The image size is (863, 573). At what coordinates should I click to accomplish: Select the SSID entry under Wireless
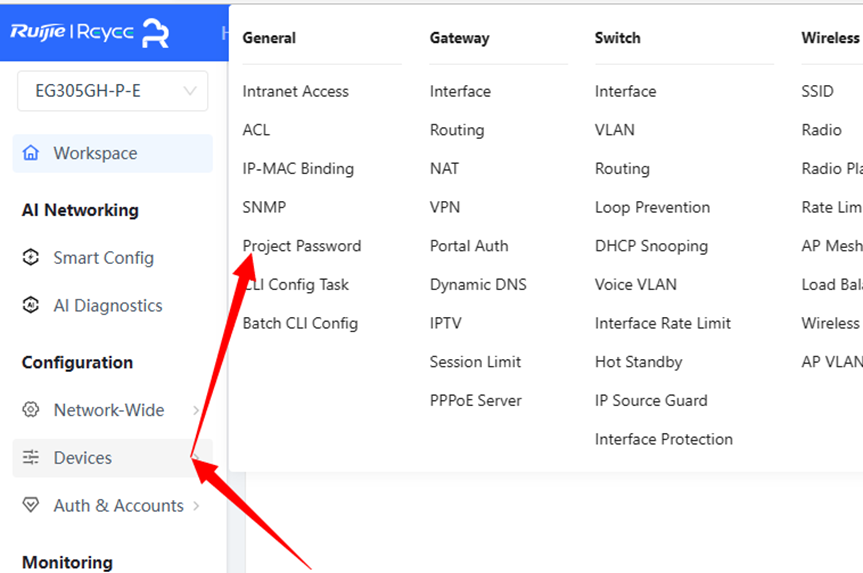817,91
